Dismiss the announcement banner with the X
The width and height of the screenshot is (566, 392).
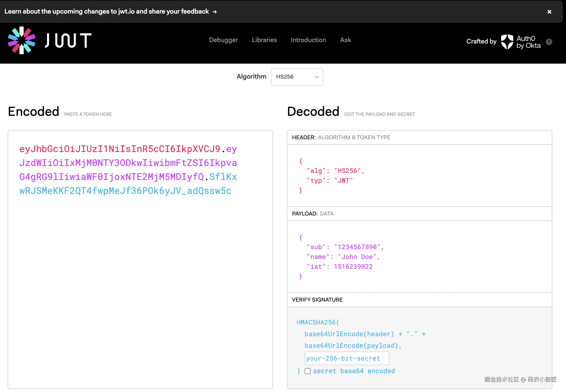pyautogui.click(x=549, y=12)
